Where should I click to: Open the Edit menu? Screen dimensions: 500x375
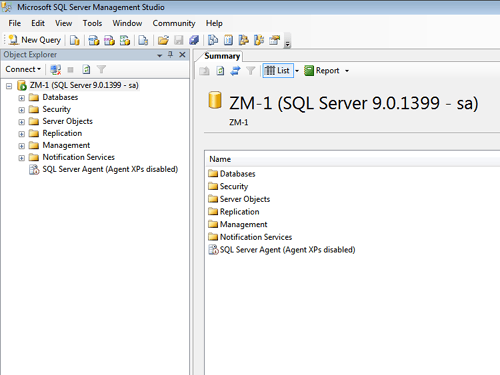point(38,23)
